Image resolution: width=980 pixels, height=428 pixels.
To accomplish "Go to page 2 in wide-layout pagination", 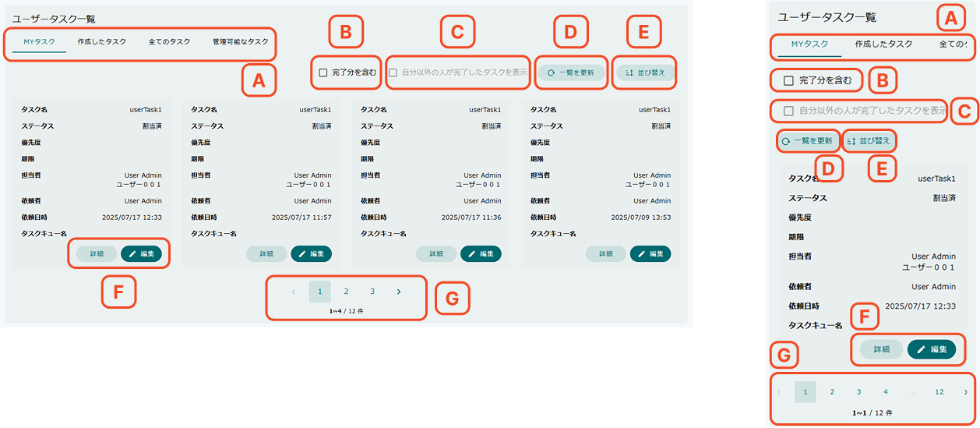I will click(x=346, y=292).
